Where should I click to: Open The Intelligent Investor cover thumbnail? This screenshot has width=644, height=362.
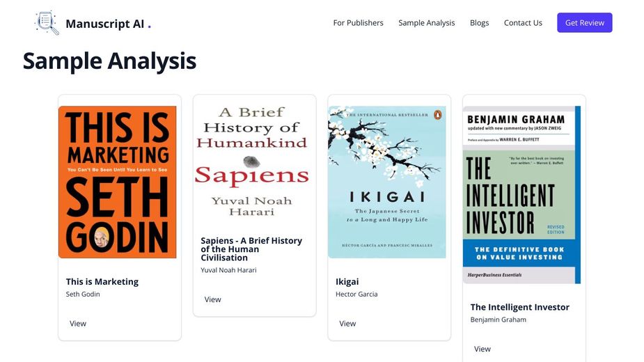(521, 195)
